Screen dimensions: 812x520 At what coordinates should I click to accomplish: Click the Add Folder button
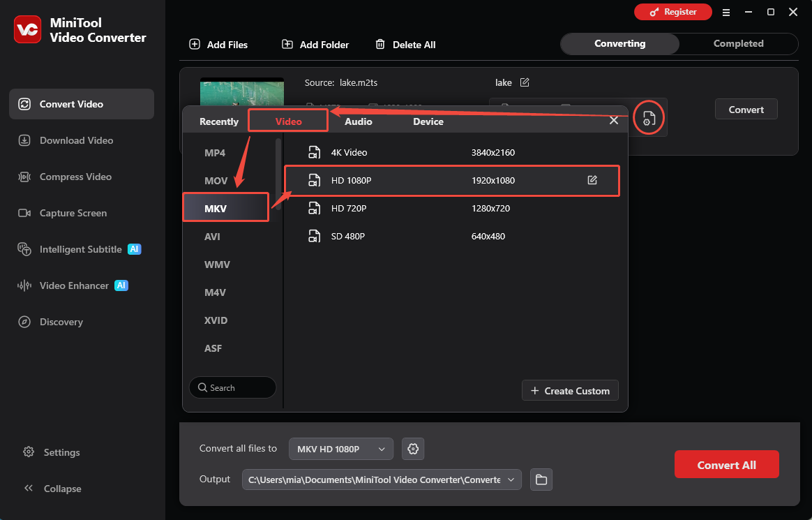coord(315,45)
